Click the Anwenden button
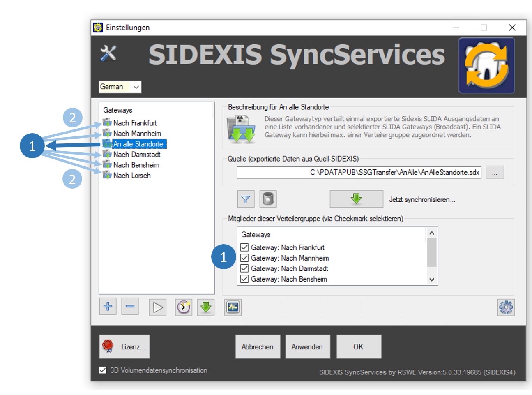Viewport: 532px width, 395px height. [x=307, y=346]
